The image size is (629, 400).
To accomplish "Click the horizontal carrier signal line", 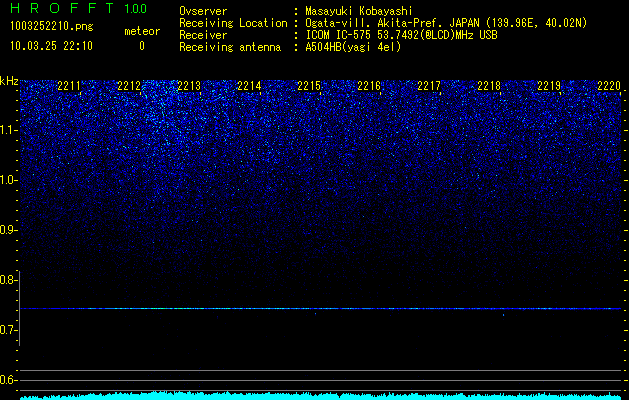I will [x=320, y=309].
